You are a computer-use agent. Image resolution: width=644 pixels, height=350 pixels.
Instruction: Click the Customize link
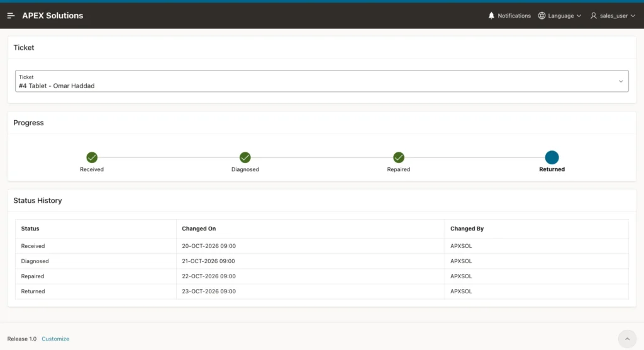(x=55, y=339)
